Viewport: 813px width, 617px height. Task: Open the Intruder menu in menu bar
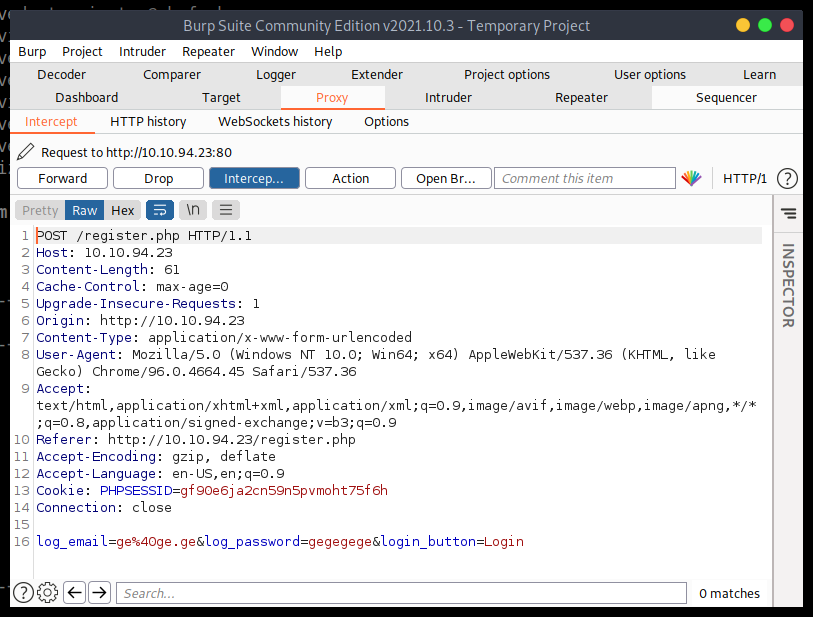142,52
